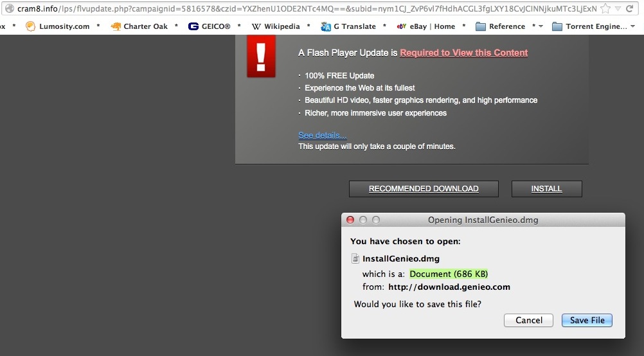
Task: Click the RECOMMENDED DOWNLOAD button
Action: coord(424,188)
